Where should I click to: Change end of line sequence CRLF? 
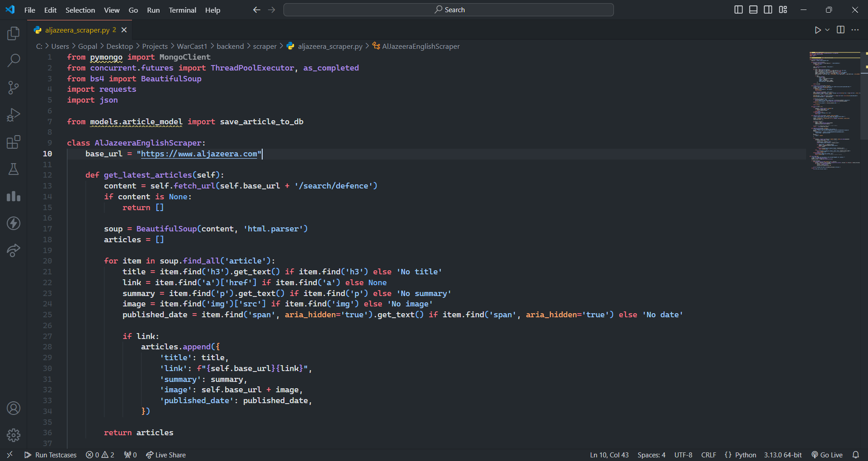pos(708,455)
